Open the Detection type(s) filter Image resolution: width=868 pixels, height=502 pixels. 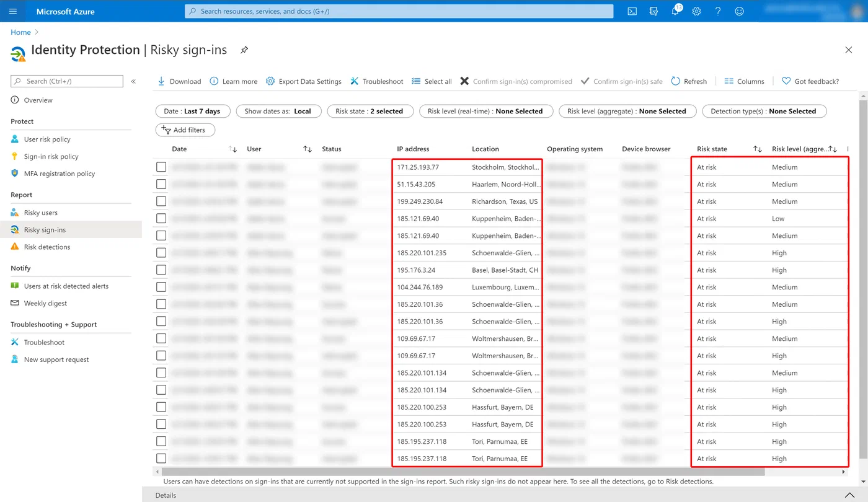click(764, 112)
